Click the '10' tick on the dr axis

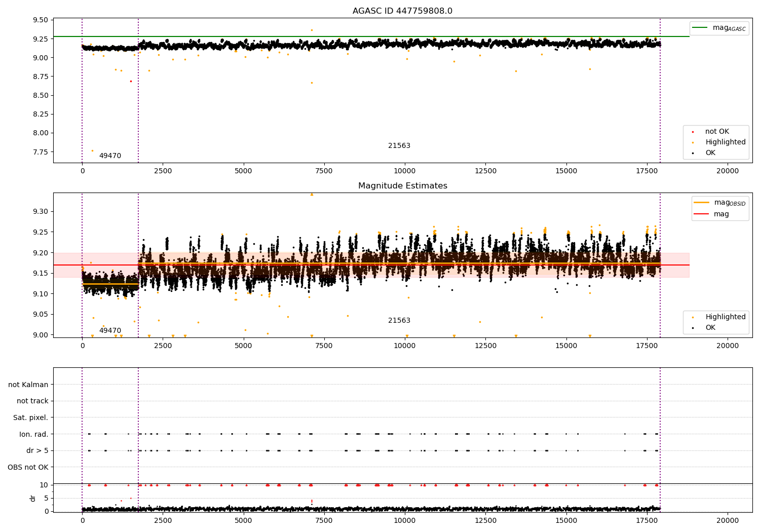click(44, 485)
